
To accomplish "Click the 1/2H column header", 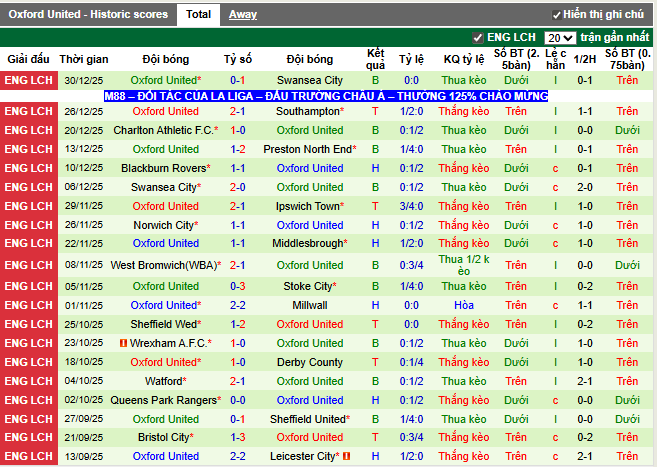I will point(585,59).
